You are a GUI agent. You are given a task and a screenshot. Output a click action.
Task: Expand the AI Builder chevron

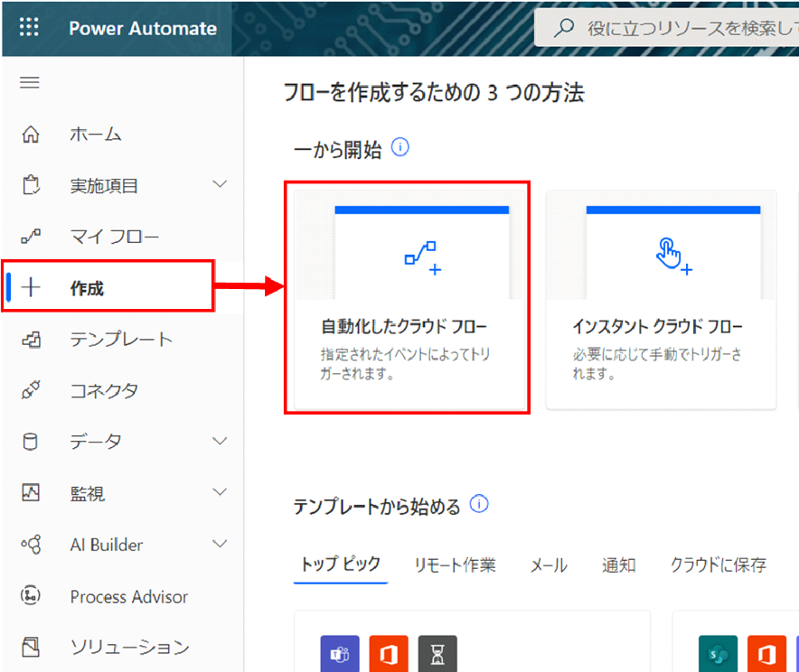point(220,544)
